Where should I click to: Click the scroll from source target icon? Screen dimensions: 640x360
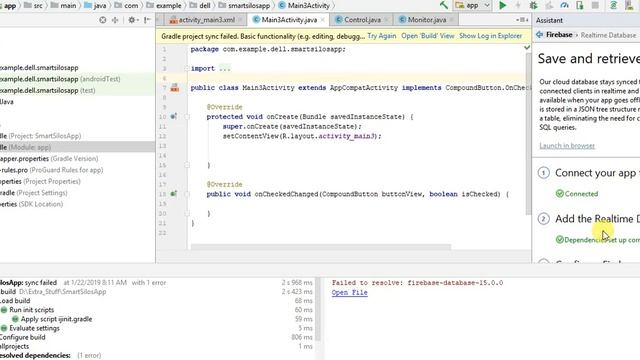point(103,20)
